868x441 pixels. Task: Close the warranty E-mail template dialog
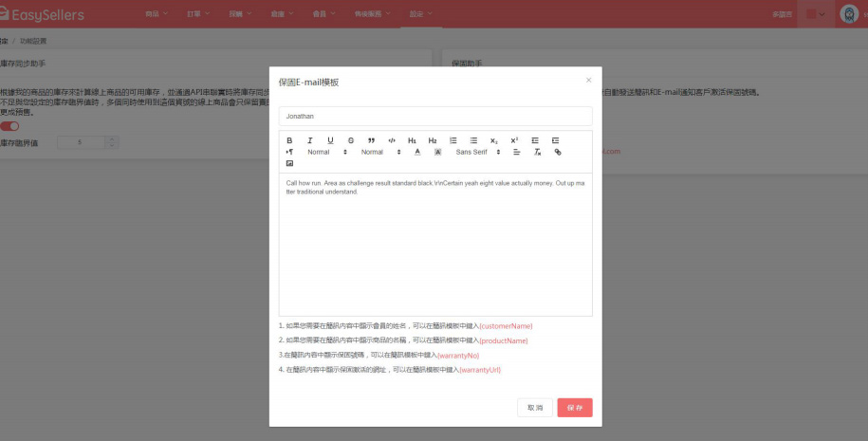pos(588,81)
